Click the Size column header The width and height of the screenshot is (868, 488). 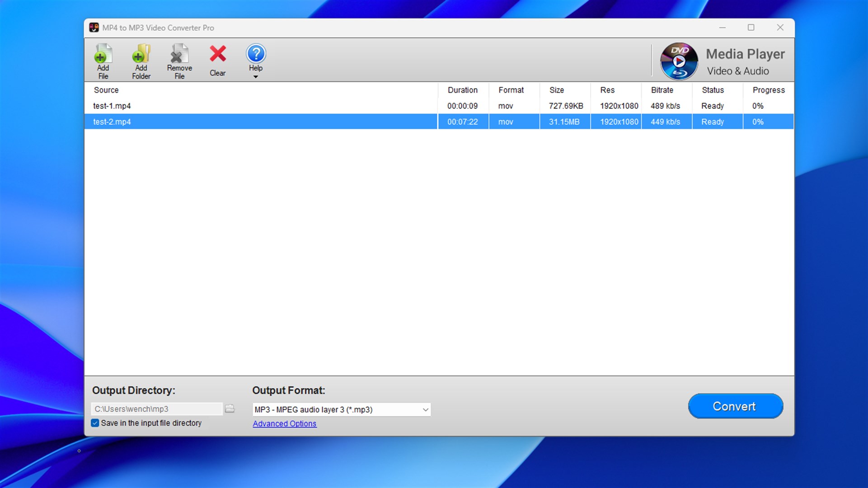[565, 90]
